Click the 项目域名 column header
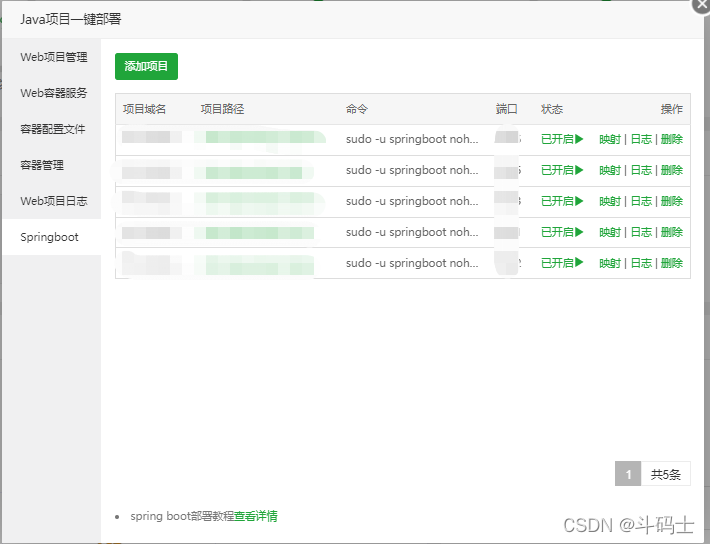Screen dimensions: 710x544 [144, 109]
